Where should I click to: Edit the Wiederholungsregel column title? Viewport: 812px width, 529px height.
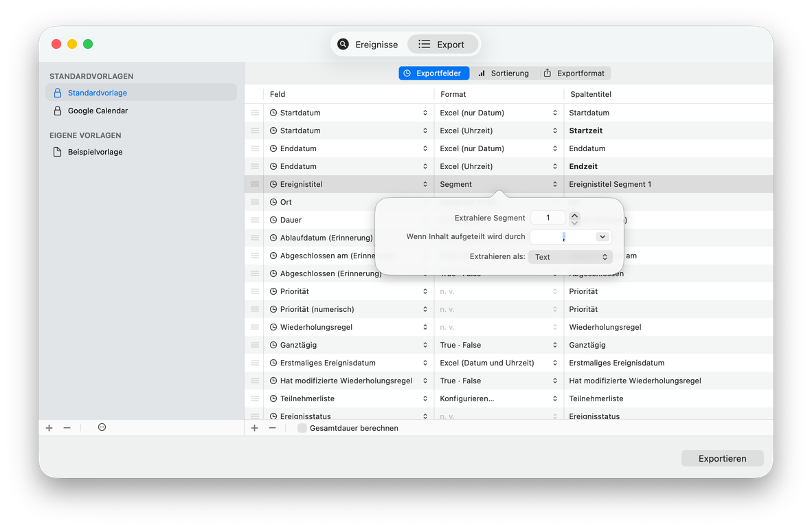click(605, 328)
